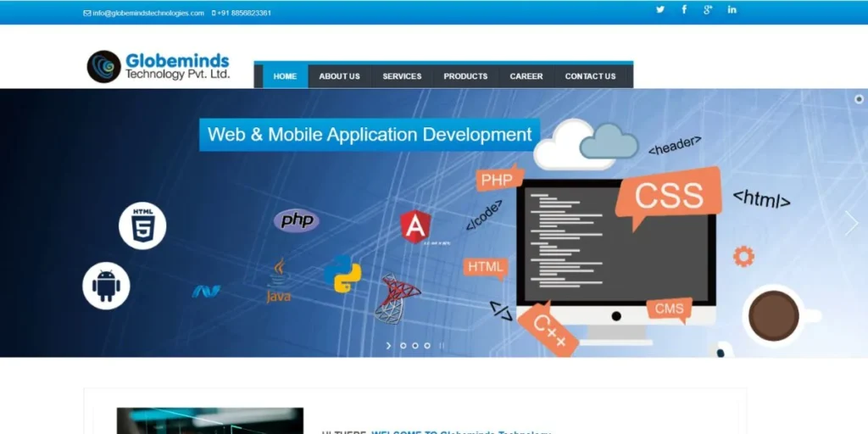Image resolution: width=868 pixels, height=434 pixels.
Task: Click the Web & Mobile Application Development heading
Action: tap(370, 135)
